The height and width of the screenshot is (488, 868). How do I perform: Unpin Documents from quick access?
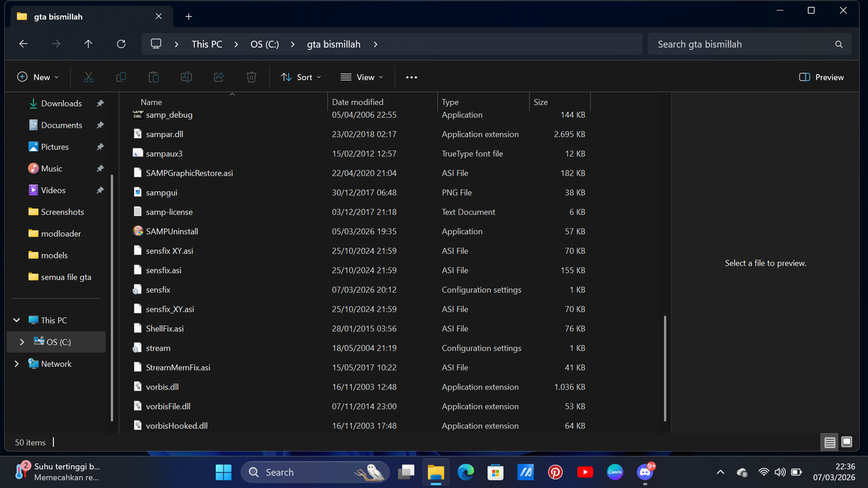(100, 125)
